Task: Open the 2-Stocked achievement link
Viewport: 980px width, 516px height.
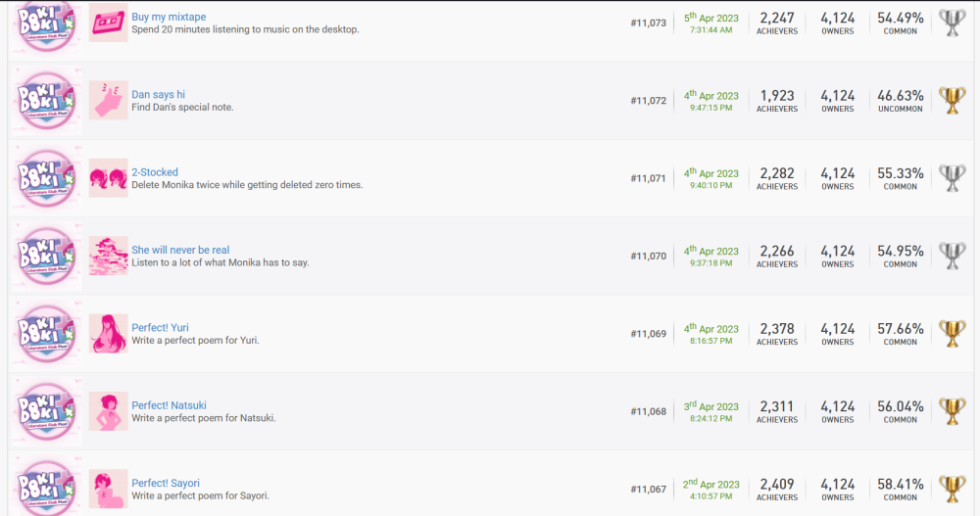Action: [155, 172]
